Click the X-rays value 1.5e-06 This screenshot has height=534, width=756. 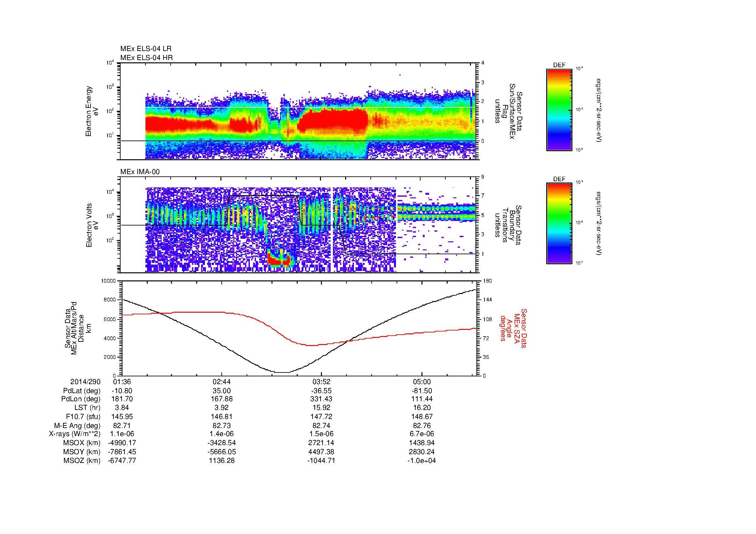[321, 434]
